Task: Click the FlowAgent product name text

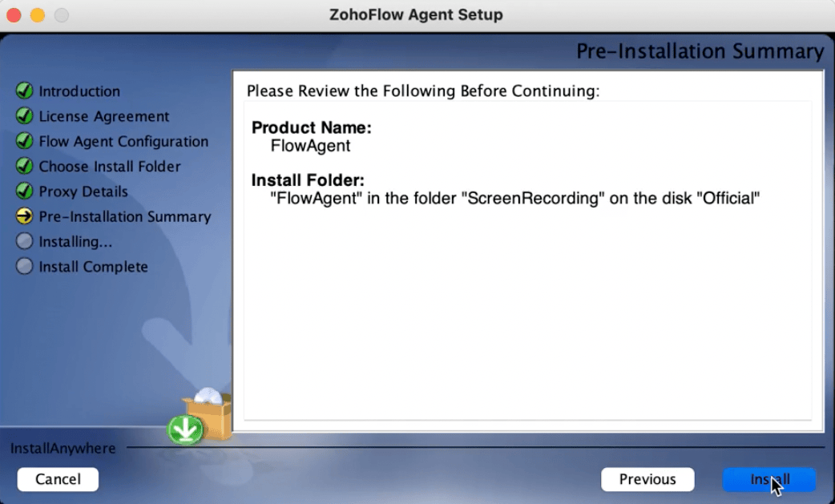Action: click(311, 147)
